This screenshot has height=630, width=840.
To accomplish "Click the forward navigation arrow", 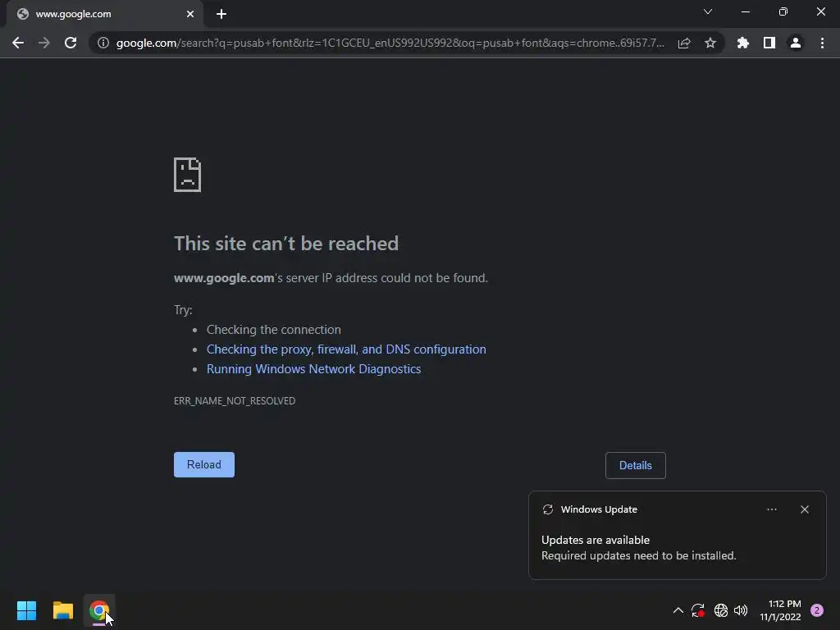I will coord(44,43).
